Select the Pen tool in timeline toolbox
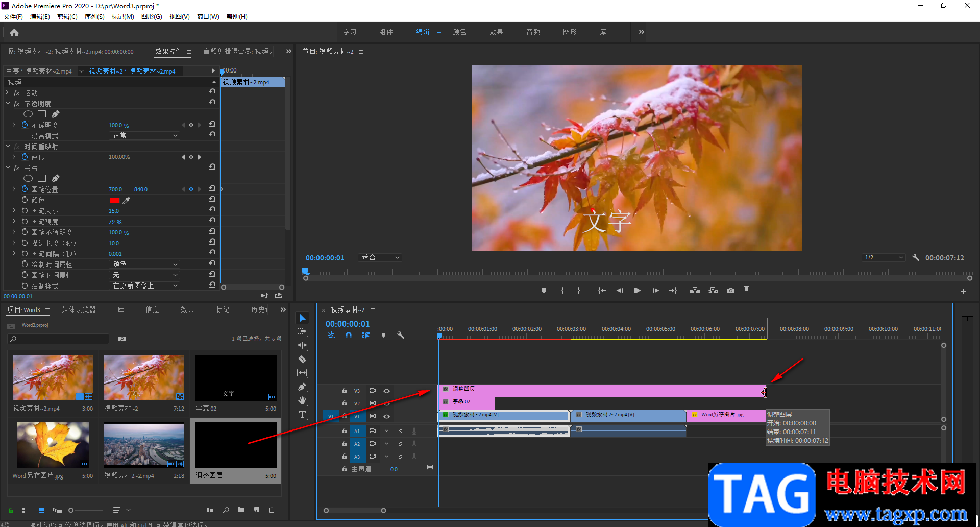Screen dimensions: 980x527 (302, 387)
